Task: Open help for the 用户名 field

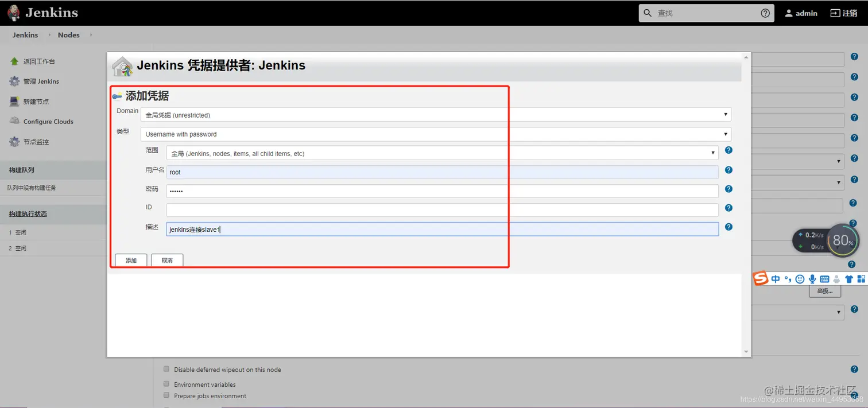Action: (x=728, y=170)
